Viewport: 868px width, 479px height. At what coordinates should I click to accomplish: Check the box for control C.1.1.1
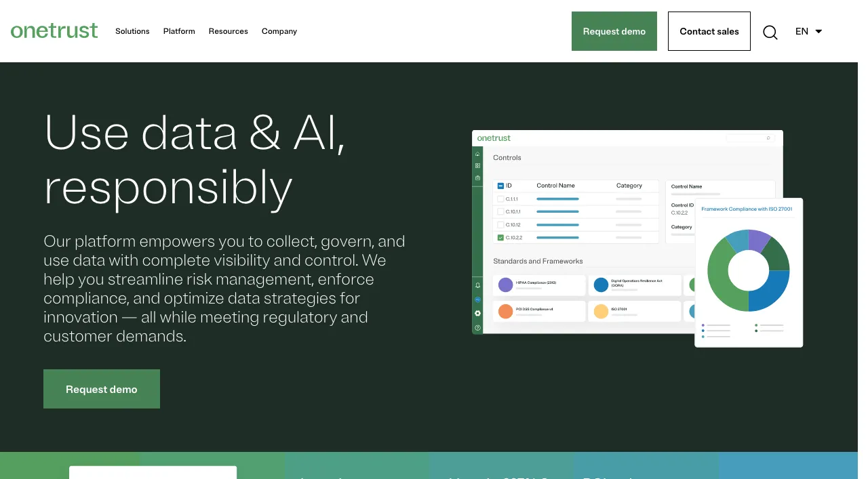click(500, 199)
